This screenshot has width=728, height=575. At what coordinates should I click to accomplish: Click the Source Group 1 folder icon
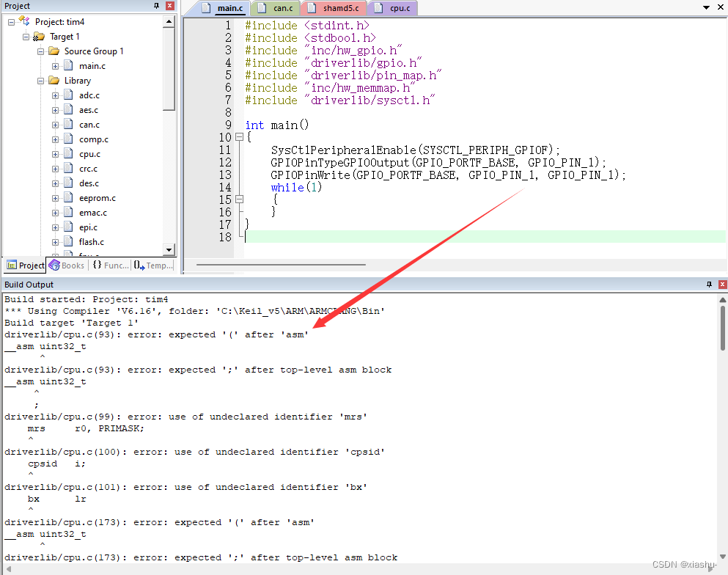54,51
